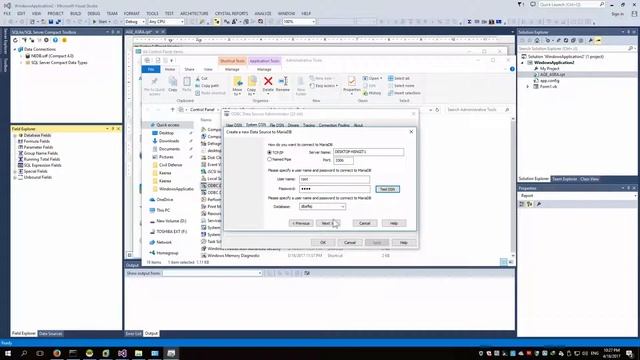Select Parameter Fields in Field Explorer
The width and height of the screenshot is (640, 360).
[38, 147]
